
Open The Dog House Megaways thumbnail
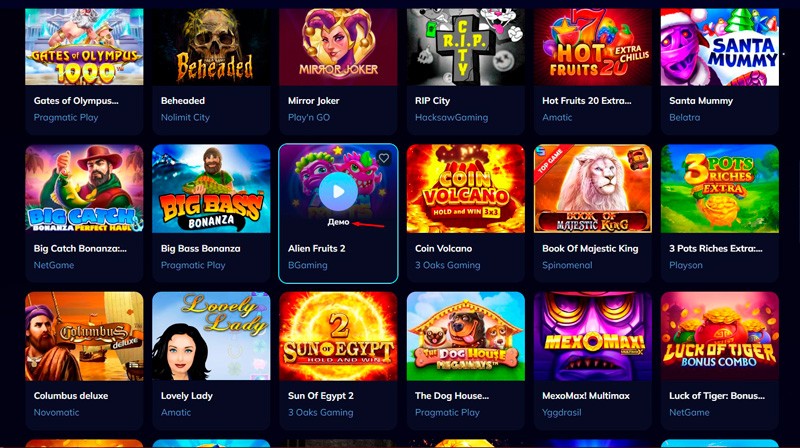pos(466,336)
